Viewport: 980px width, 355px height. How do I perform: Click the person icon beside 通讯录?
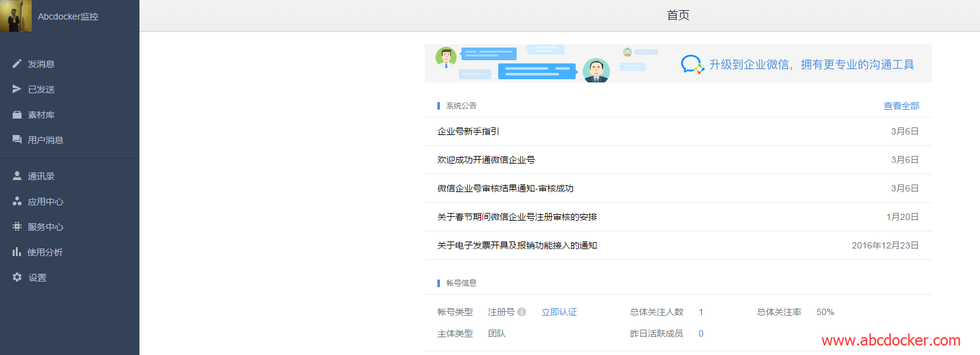pyautogui.click(x=17, y=176)
